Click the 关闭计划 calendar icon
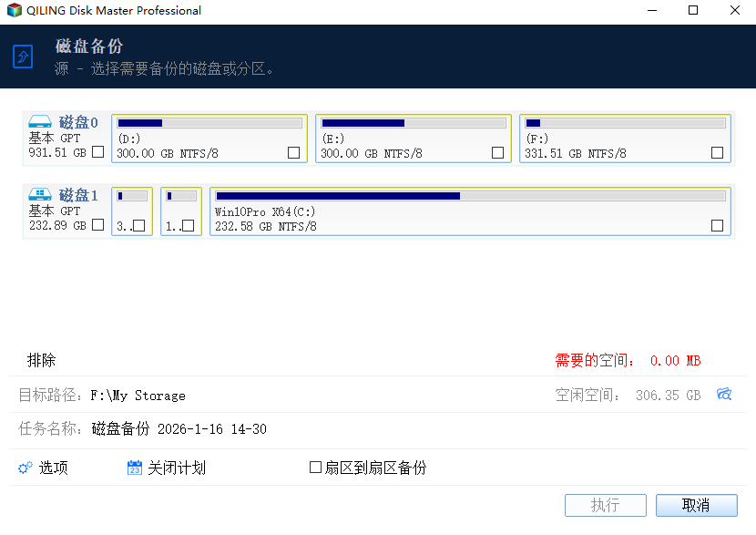756x535 pixels. 133,468
